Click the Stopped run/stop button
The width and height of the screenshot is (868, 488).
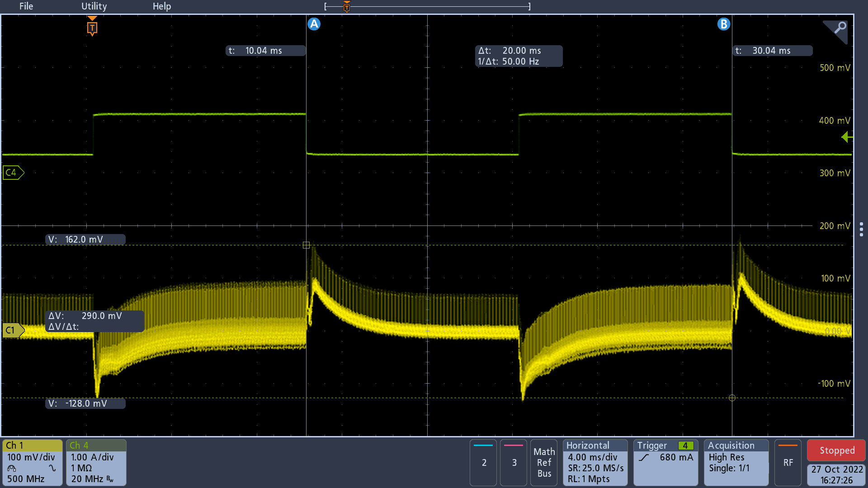click(x=837, y=450)
